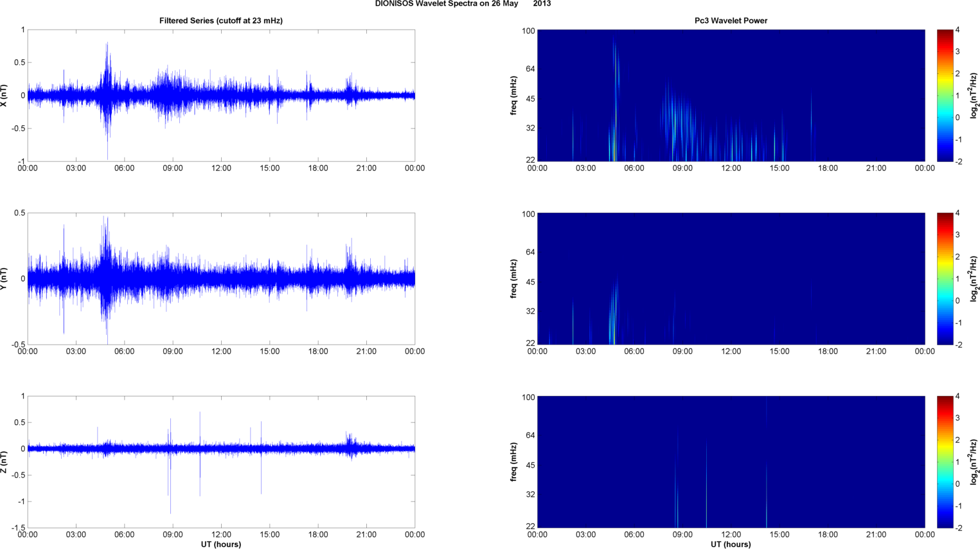
Task: Click the 18:00 tick label under the Z time series
Action: click(318, 535)
